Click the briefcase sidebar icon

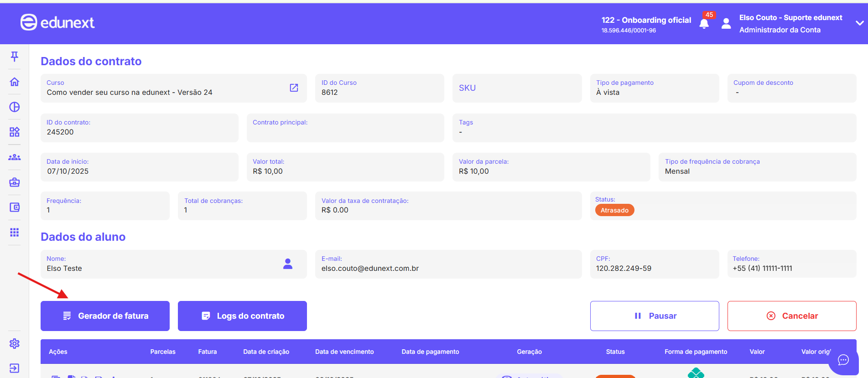(15, 182)
